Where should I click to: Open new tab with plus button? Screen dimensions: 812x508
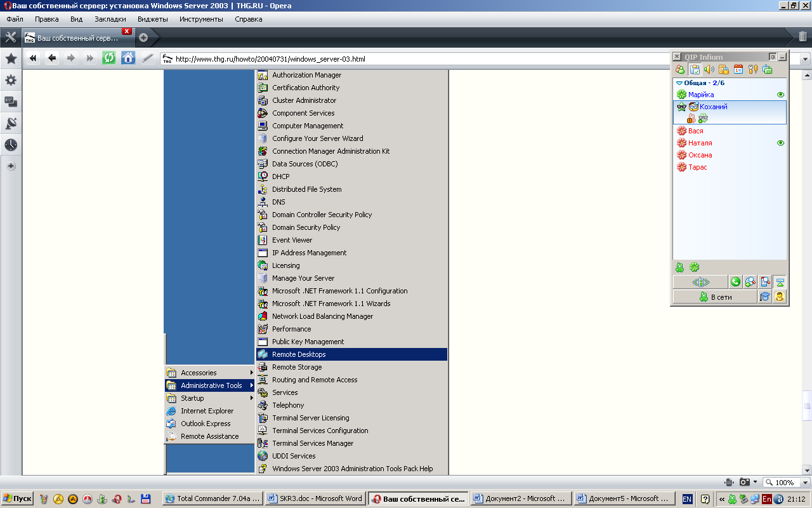pos(143,37)
